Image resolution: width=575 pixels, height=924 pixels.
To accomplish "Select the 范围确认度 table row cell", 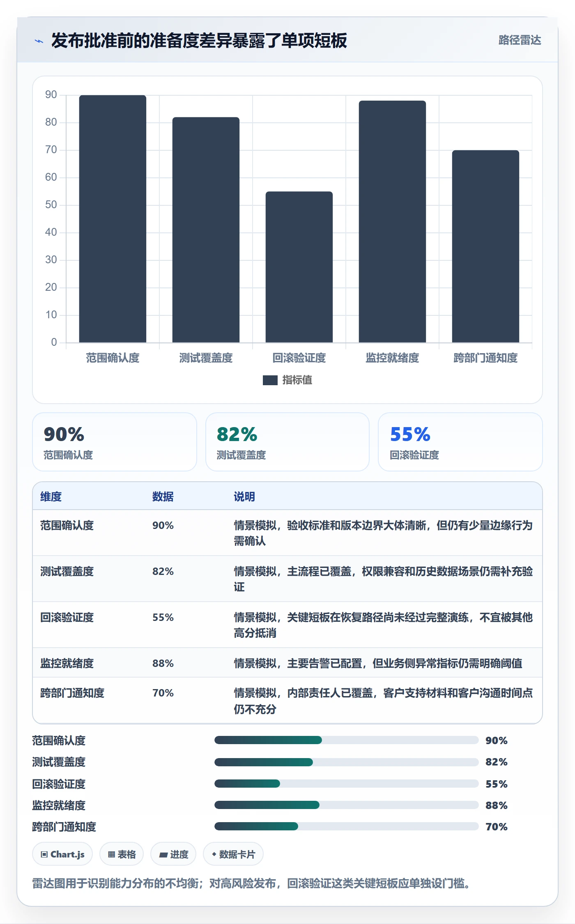I will (x=67, y=525).
